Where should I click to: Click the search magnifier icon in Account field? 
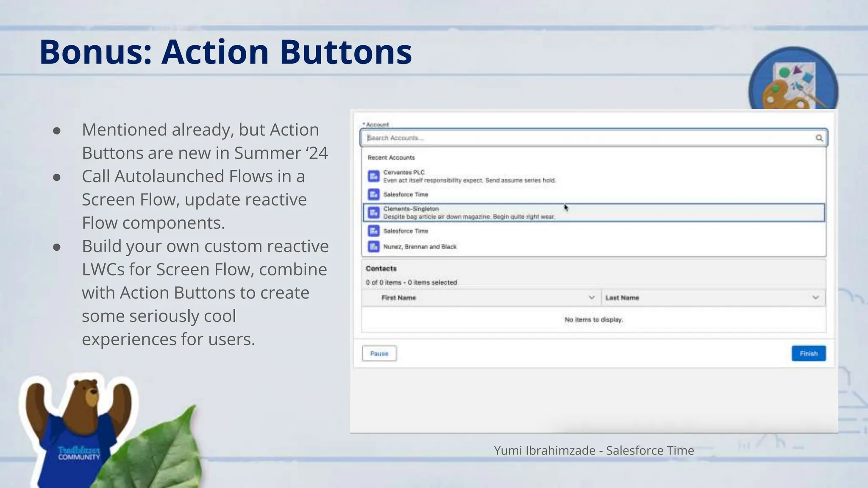819,138
